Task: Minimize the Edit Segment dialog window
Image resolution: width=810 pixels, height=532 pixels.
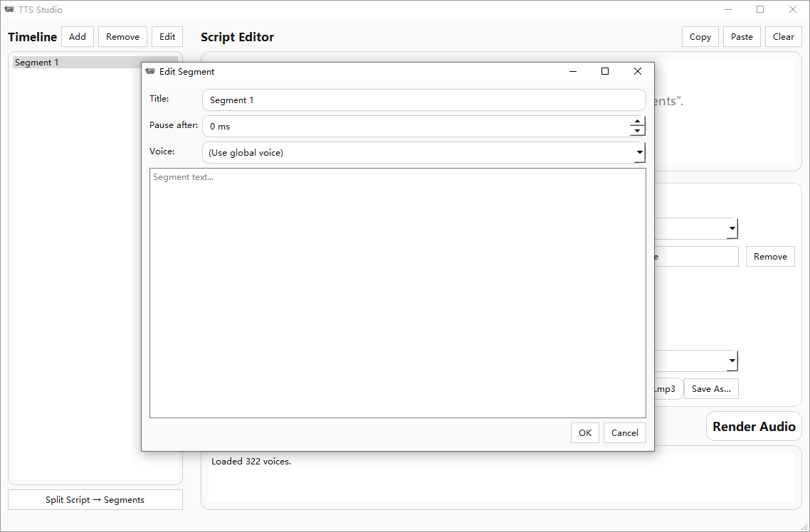Action: [572, 71]
